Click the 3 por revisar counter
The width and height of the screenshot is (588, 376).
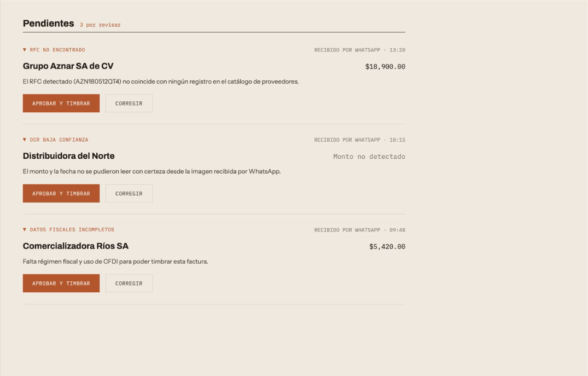click(x=100, y=25)
